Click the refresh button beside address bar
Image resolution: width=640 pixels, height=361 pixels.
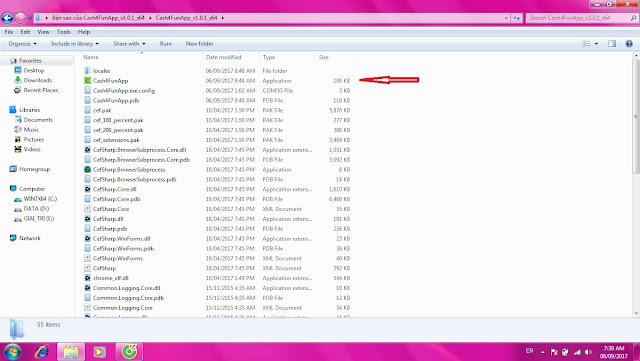[517, 18]
